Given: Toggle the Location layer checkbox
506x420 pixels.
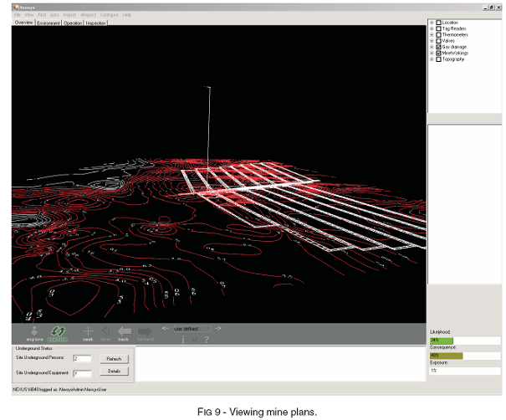Looking at the screenshot, I should tap(439, 22).
